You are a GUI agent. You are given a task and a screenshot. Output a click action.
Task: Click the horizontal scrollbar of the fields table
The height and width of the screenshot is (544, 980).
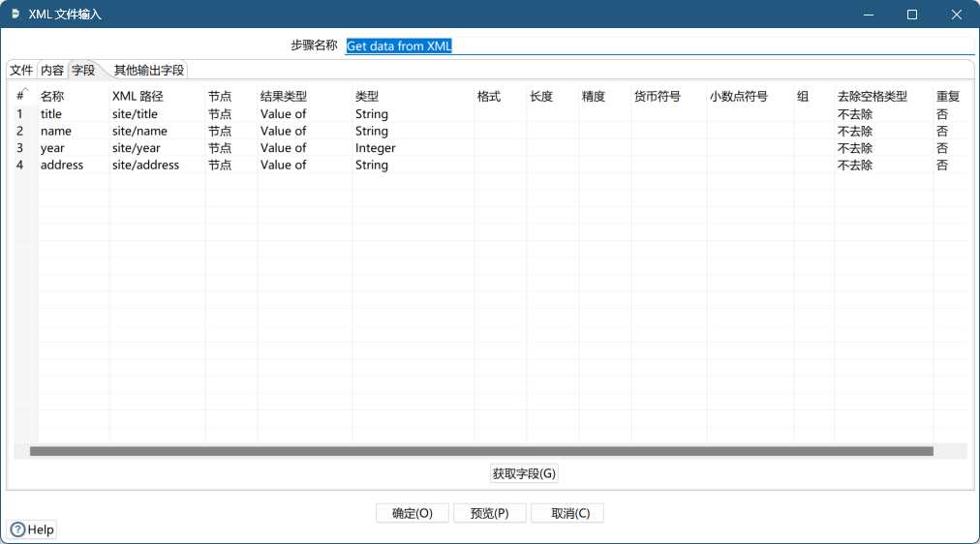(481, 451)
